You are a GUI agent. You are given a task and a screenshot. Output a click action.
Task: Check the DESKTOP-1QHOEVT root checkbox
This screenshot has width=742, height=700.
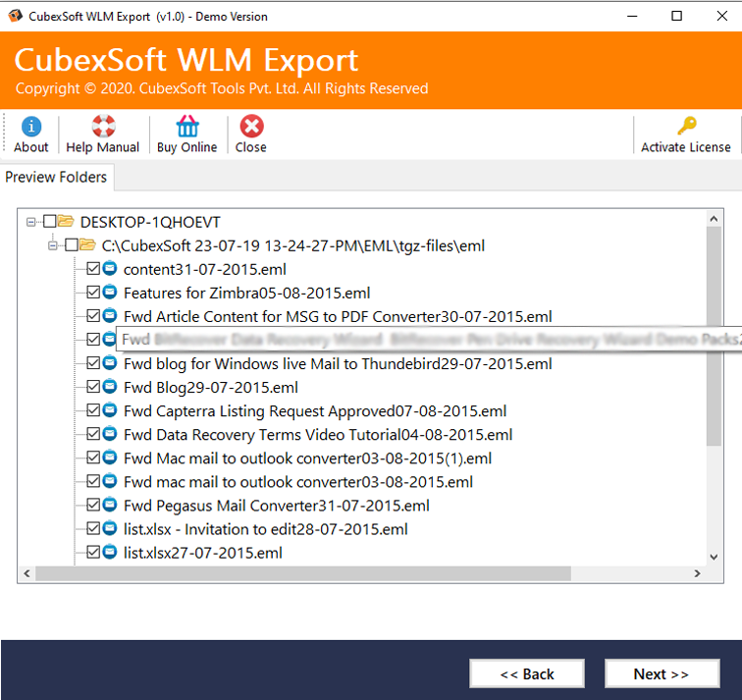50,222
